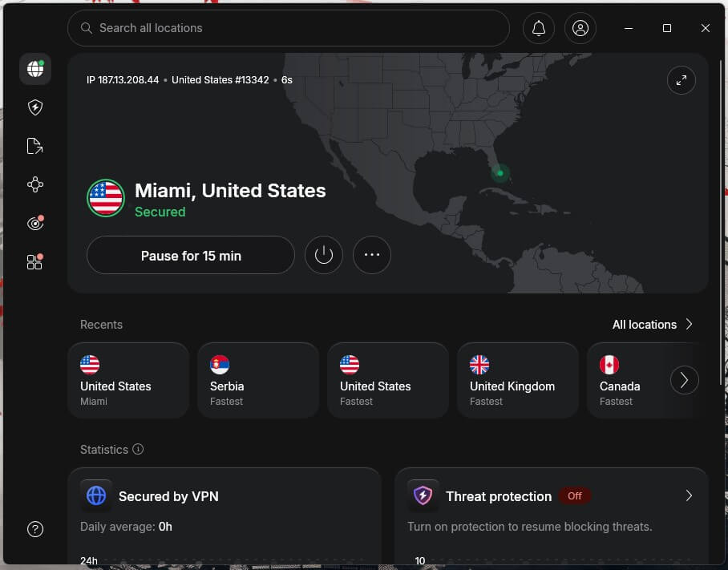
Task: Open All locations link
Action: point(645,325)
